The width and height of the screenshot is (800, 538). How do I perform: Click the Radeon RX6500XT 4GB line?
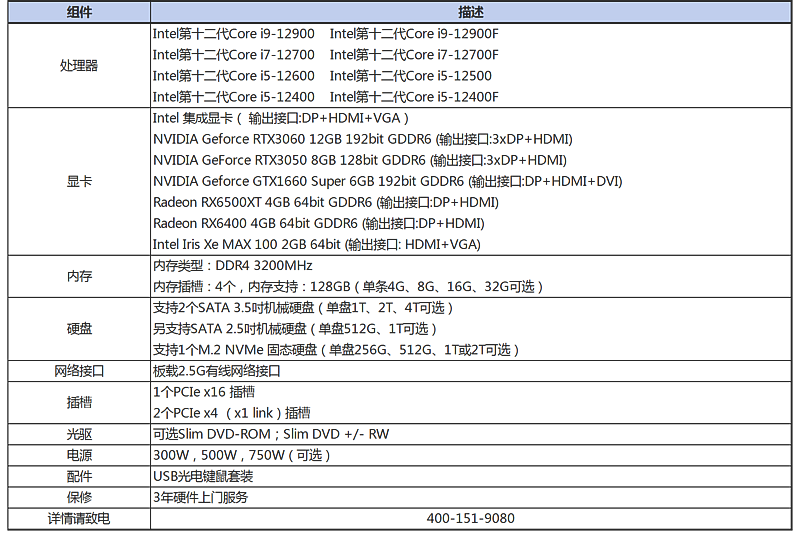(326, 202)
